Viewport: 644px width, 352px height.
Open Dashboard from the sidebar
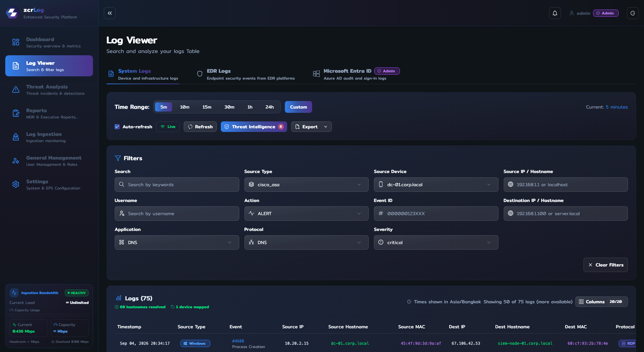(x=49, y=42)
